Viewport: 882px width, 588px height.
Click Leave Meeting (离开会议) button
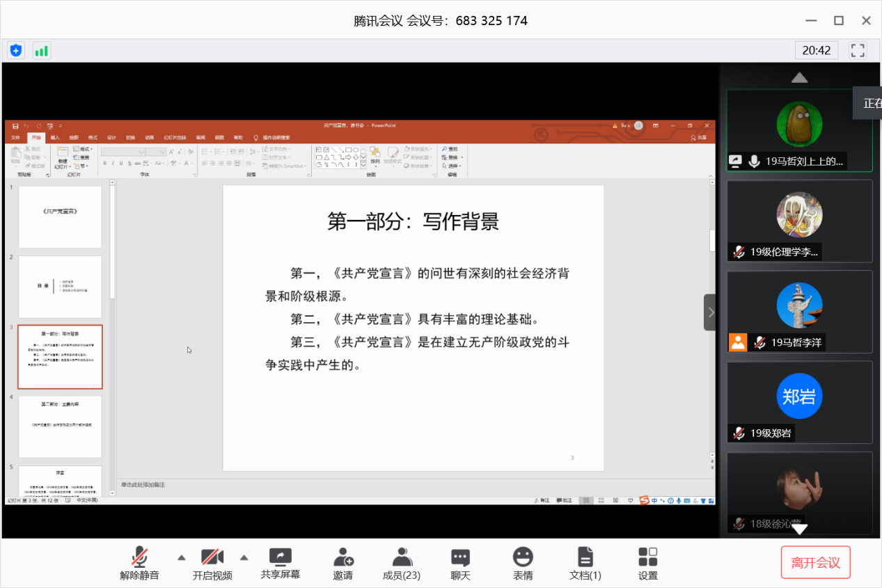click(815, 563)
